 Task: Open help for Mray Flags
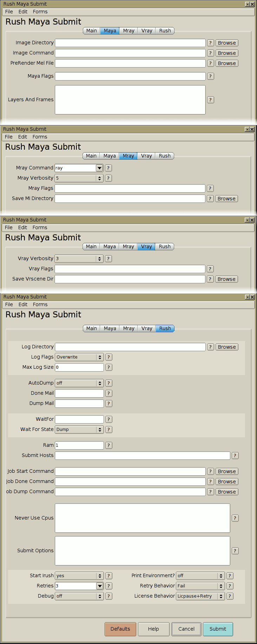click(210, 188)
